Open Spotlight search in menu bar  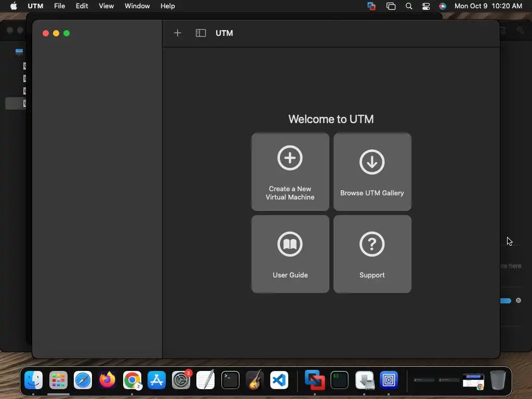(409, 6)
